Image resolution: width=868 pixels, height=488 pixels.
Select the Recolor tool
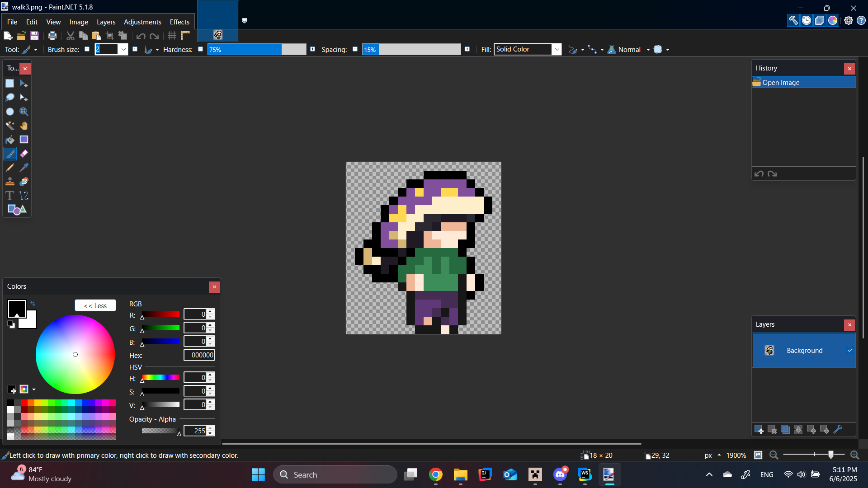coord(24,182)
